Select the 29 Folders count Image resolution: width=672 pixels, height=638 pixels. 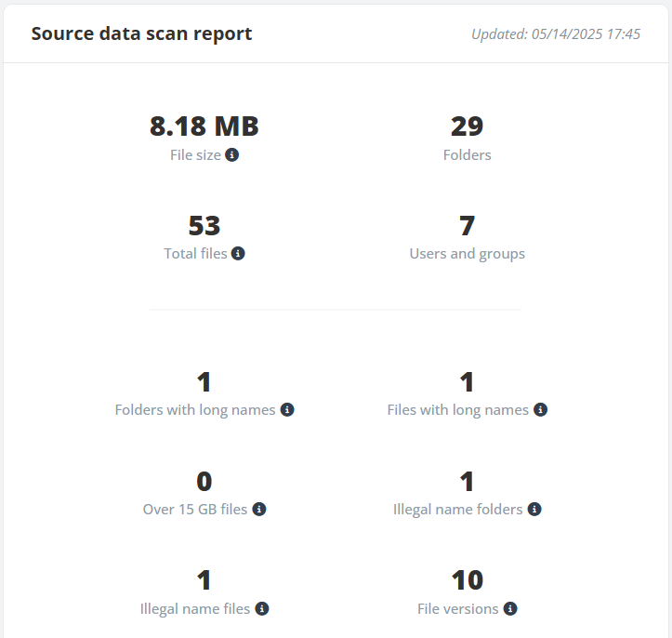click(467, 126)
